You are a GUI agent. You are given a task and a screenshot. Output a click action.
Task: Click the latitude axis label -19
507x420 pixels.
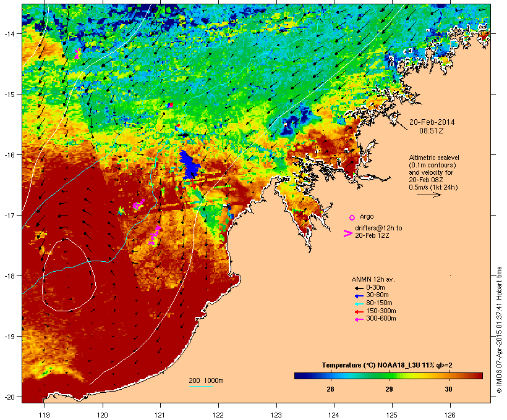9,337
